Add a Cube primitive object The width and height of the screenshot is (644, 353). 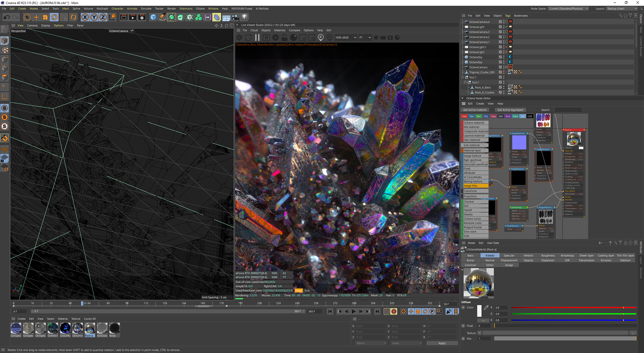click(x=153, y=17)
